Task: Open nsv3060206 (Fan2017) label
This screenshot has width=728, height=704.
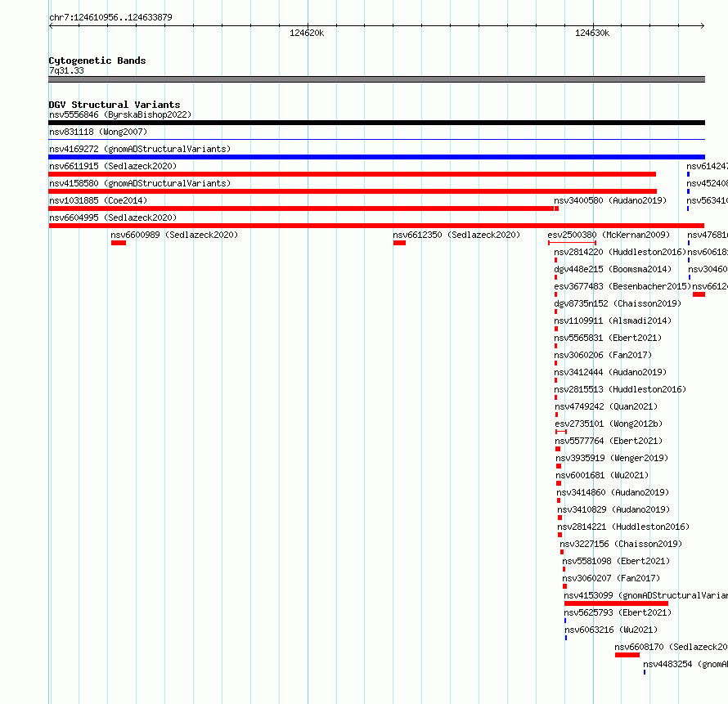Action: [x=603, y=355]
